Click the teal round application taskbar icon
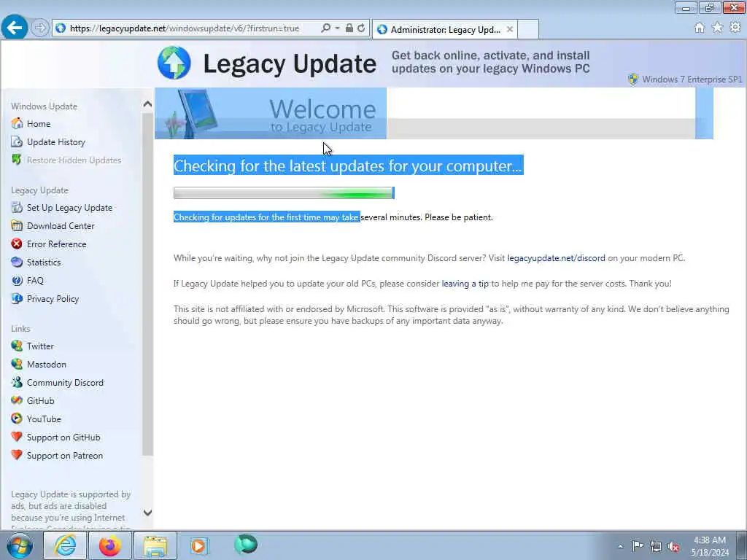Screen dimensions: 747x560 coord(246,545)
